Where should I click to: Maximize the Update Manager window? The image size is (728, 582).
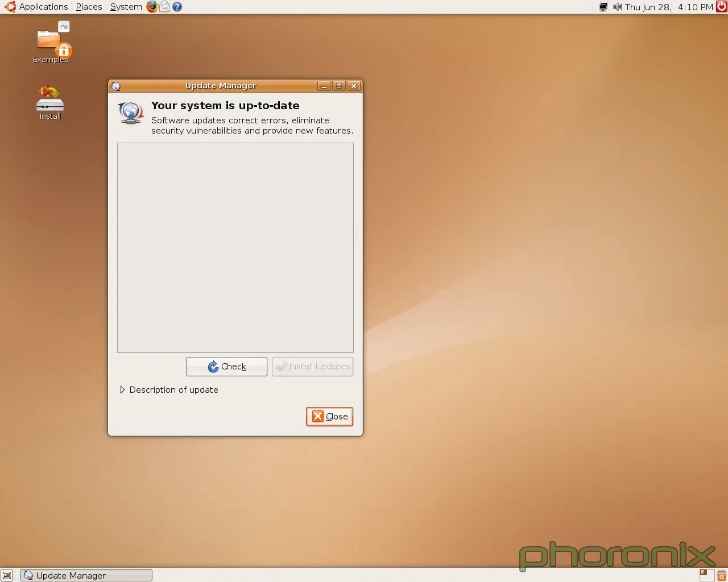[339, 86]
